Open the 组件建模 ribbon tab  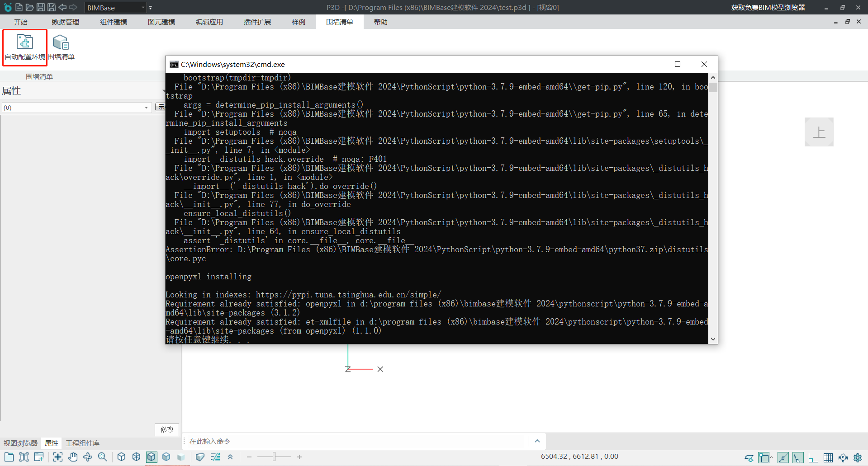click(114, 22)
